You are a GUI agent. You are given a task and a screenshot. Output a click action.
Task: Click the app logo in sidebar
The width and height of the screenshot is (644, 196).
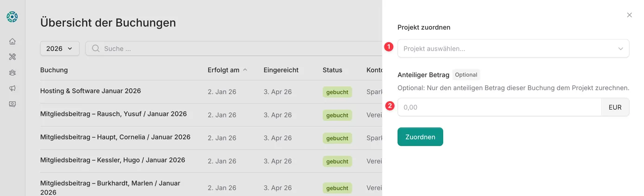click(x=12, y=17)
